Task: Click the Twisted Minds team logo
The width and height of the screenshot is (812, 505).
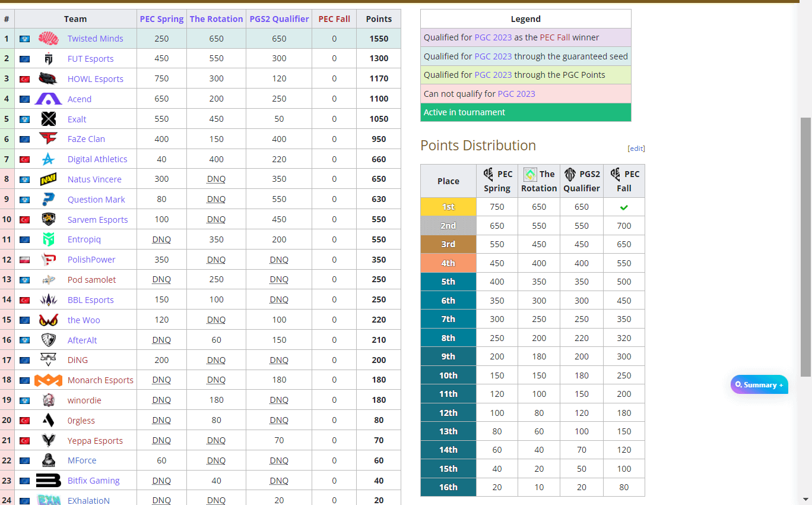Action: click(49, 39)
